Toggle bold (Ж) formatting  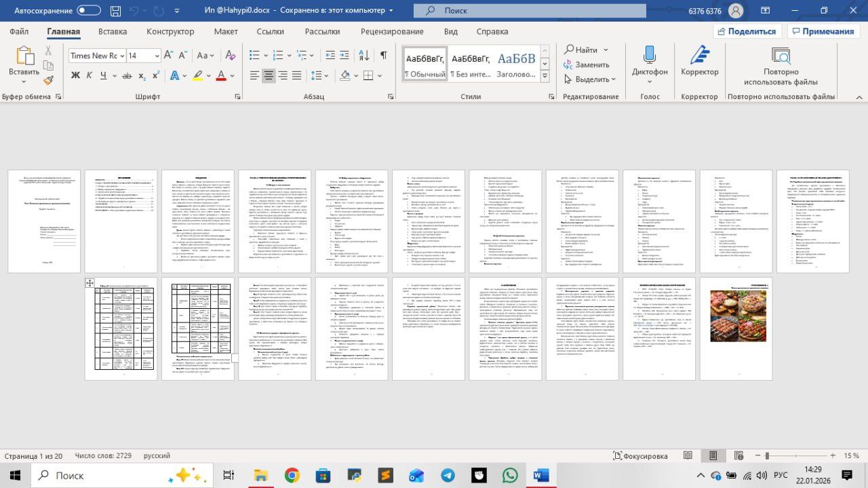pos(75,75)
